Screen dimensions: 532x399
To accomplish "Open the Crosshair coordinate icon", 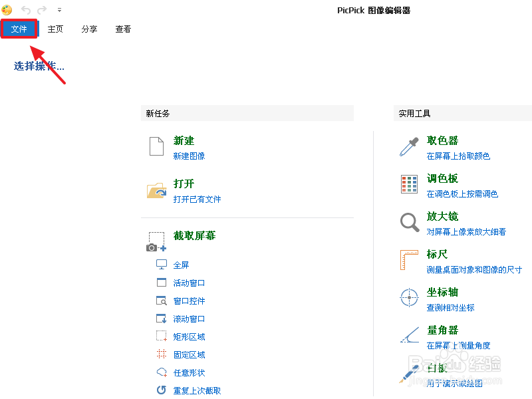I will pos(409,297).
